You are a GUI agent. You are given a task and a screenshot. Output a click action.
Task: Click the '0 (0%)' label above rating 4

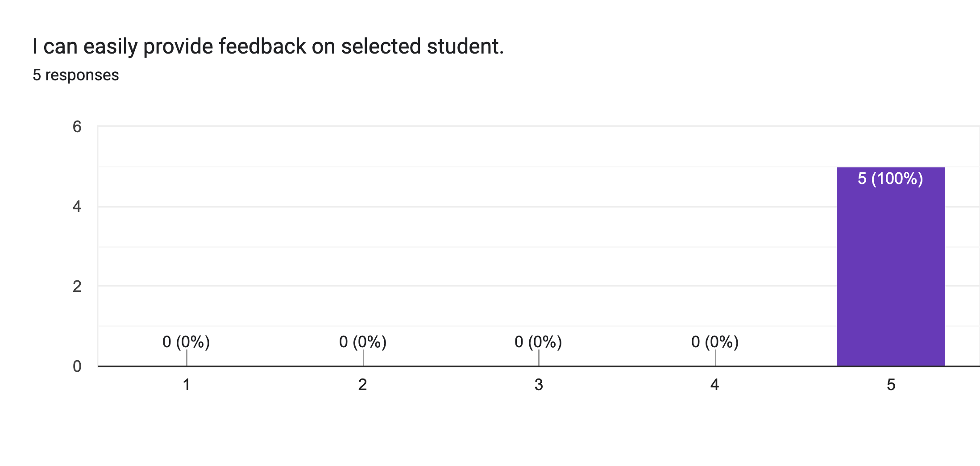(x=715, y=342)
